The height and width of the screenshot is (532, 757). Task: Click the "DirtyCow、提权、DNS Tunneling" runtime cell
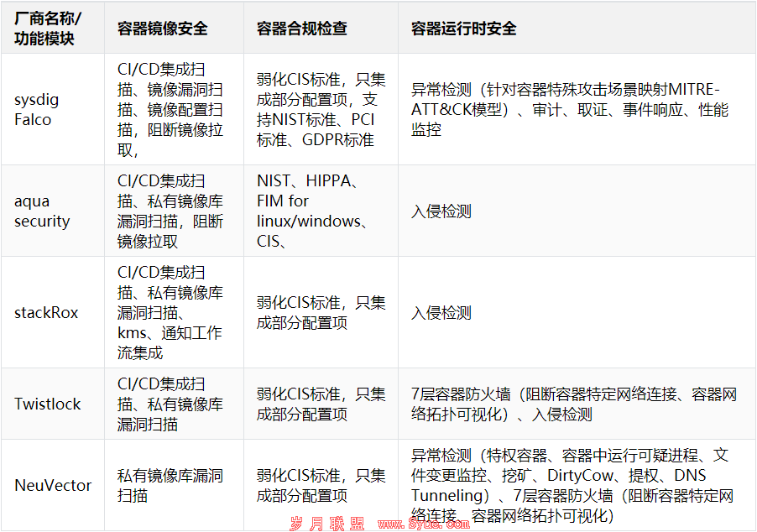coord(577,485)
